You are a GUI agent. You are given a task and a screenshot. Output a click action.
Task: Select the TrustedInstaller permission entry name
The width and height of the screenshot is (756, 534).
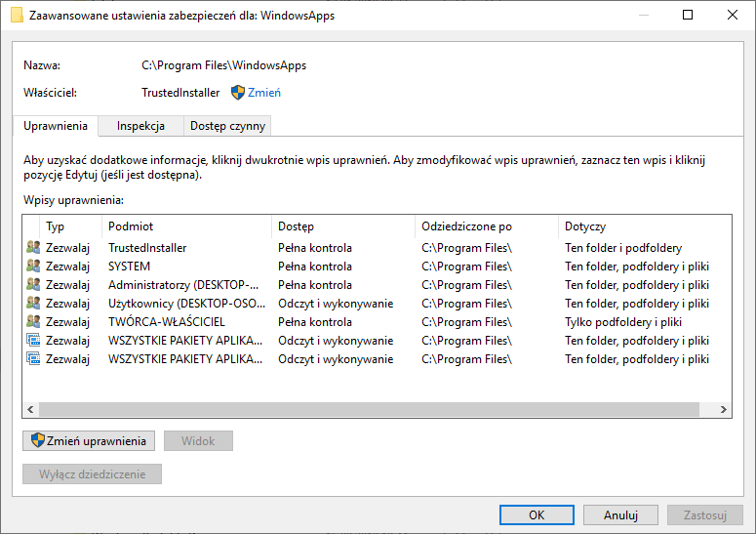click(x=147, y=247)
